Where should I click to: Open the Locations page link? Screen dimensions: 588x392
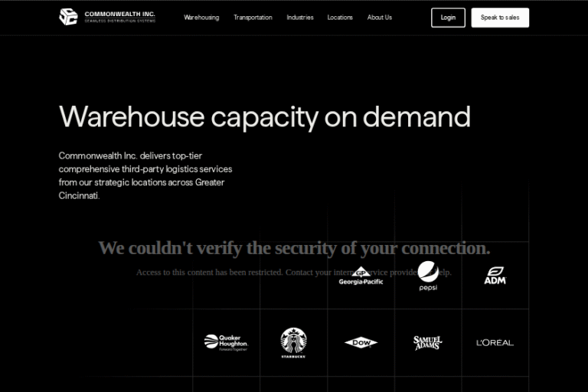pos(340,18)
